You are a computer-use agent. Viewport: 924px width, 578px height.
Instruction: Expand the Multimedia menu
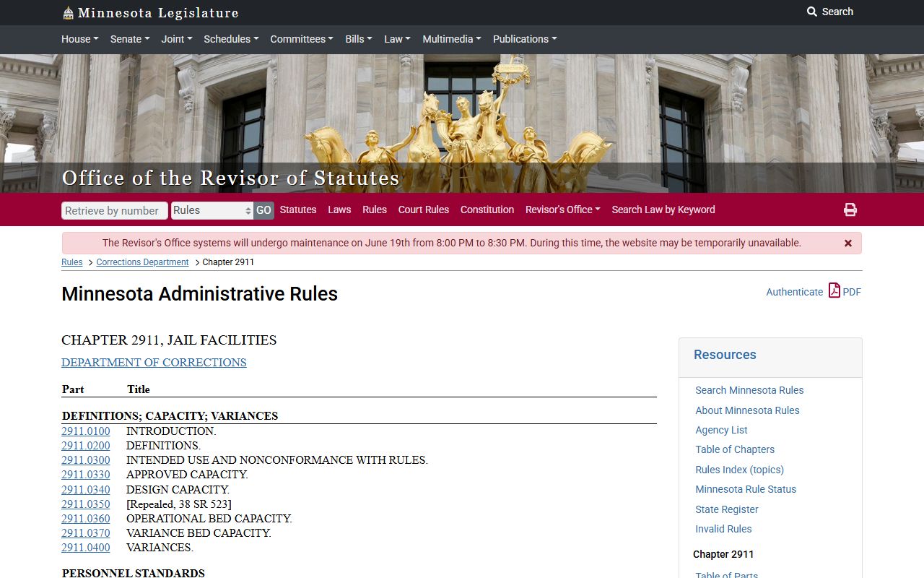click(452, 39)
